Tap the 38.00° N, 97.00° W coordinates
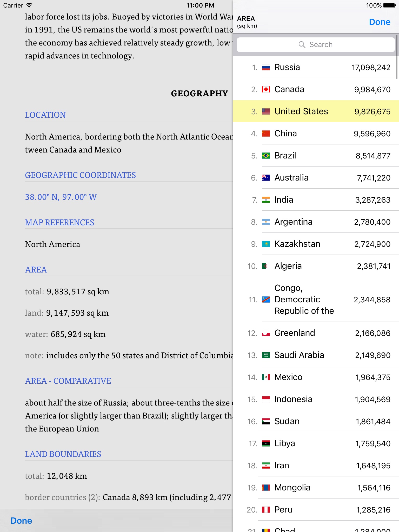This screenshot has height=532, width=399. [x=61, y=197]
